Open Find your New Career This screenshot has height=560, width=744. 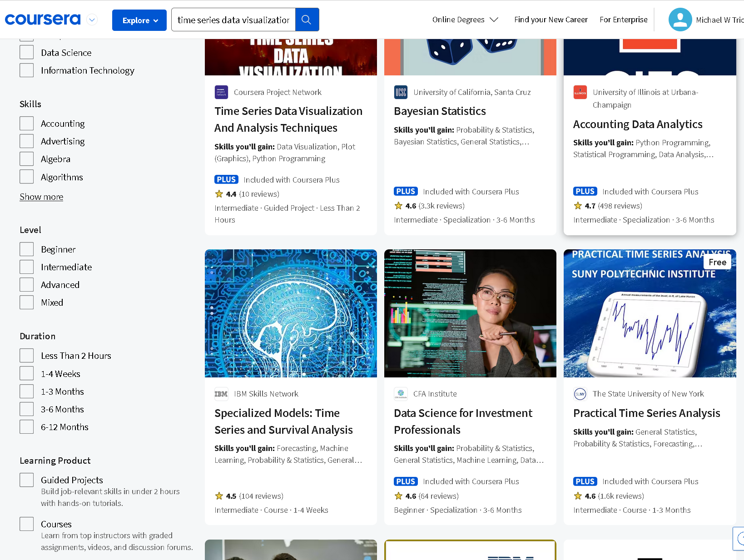551,20
